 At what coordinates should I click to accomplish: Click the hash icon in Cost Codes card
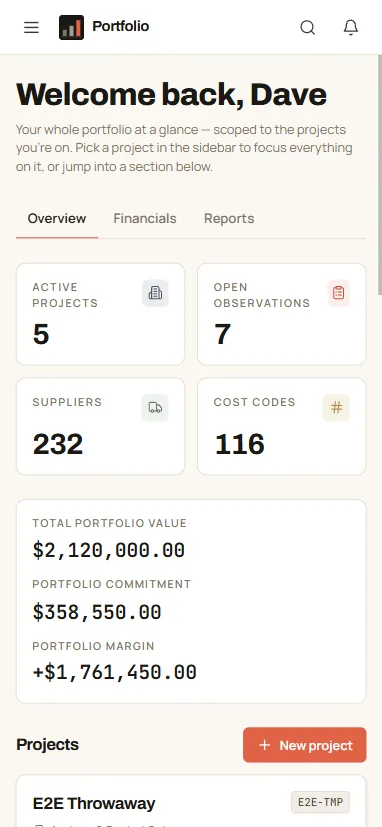336,408
